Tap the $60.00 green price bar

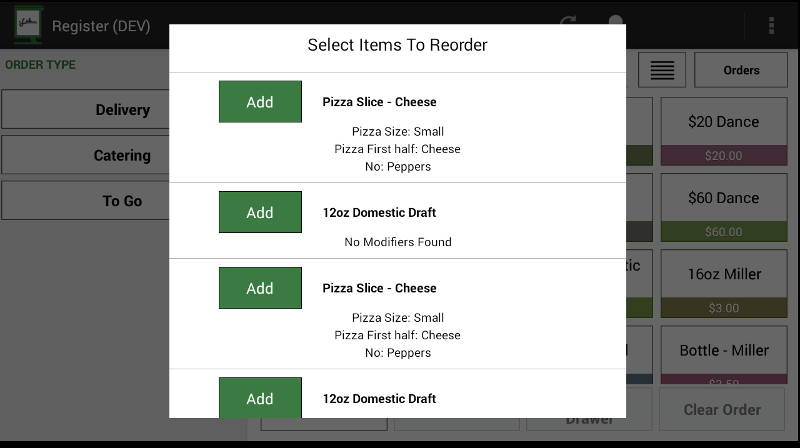(x=724, y=232)
